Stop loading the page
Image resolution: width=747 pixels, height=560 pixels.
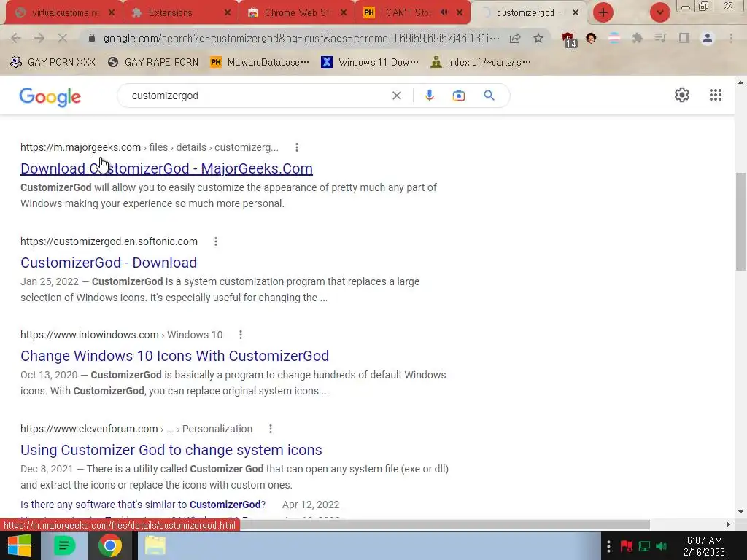63,38
